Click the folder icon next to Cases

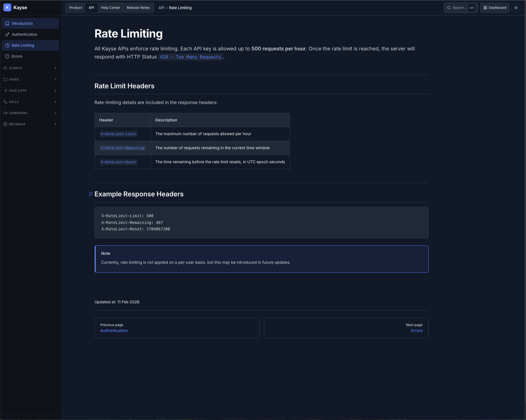(x=5, y=79)
